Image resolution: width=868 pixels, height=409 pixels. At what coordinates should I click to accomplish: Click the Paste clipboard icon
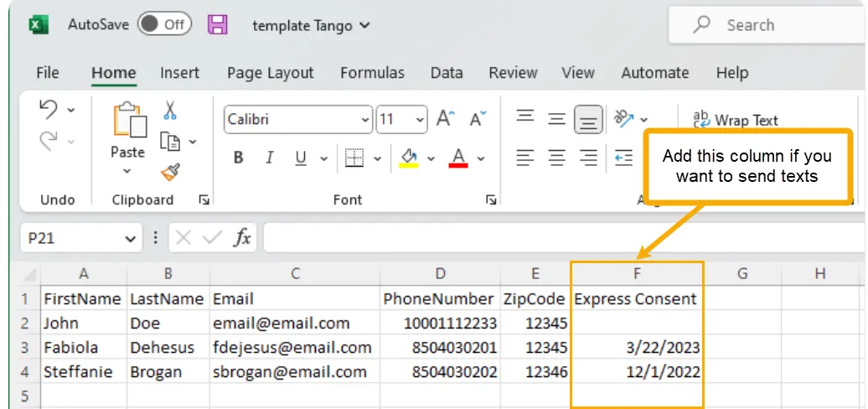[130, 120]
